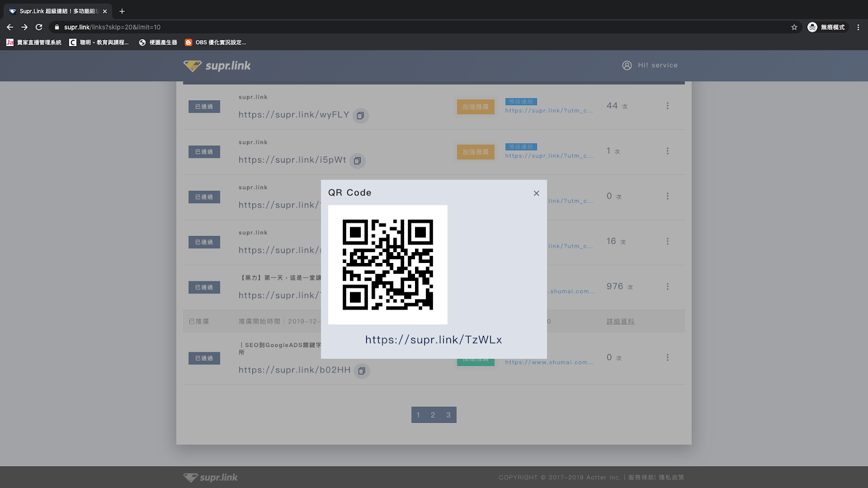Open the 賣家直播管理系統 bookmark
This screenshot has height=488, width=868.
click(x=34, y=42)
